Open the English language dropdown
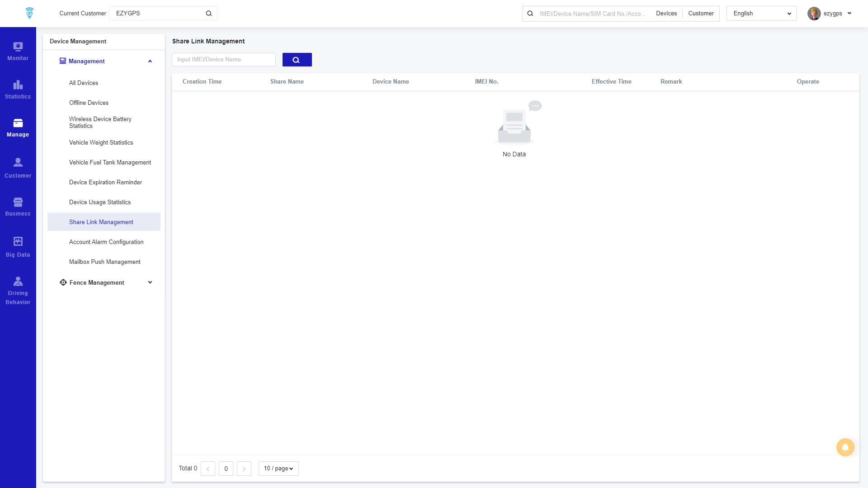868x488 pixels. (761, 14)
